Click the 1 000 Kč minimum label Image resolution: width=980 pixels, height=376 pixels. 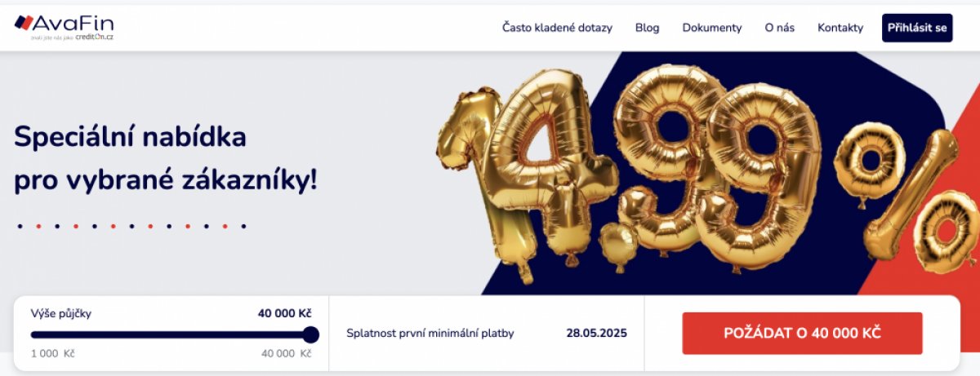tap(52, 353)
